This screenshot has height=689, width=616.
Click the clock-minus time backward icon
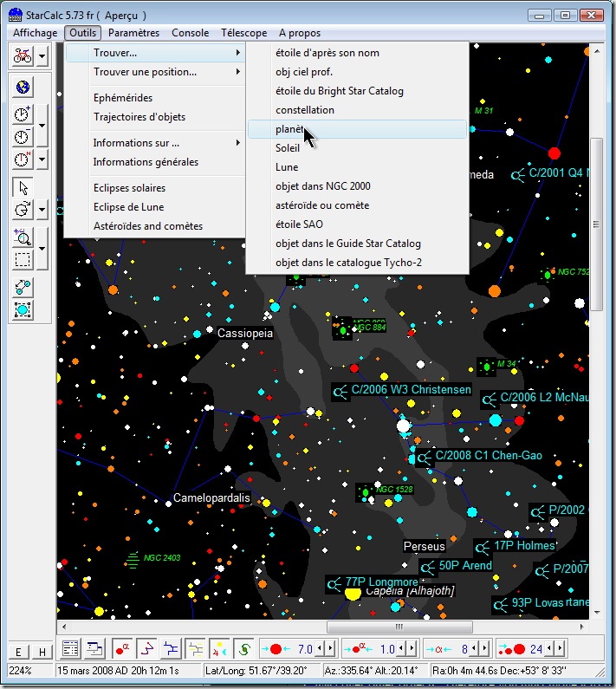tap(23, 137)
